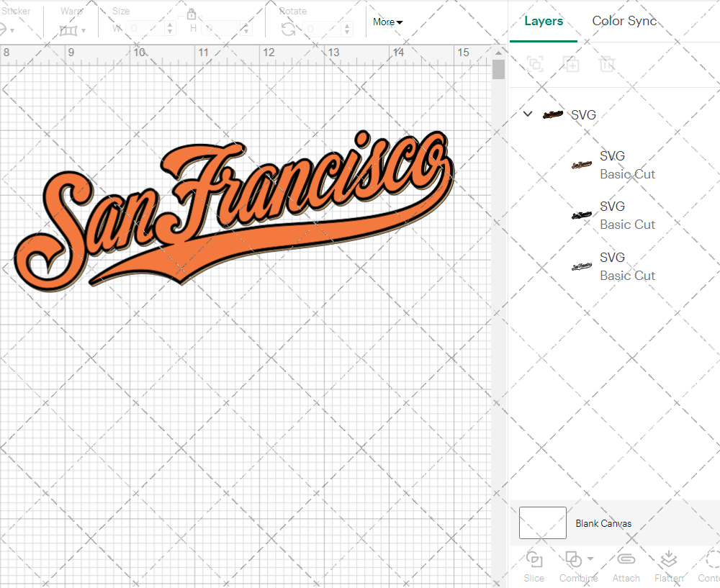The height and width of the screenshot is (588, 720).
Task: Select the top SVG group layer thumbnail
Action: pyautogui.click(x=553, y=114)
